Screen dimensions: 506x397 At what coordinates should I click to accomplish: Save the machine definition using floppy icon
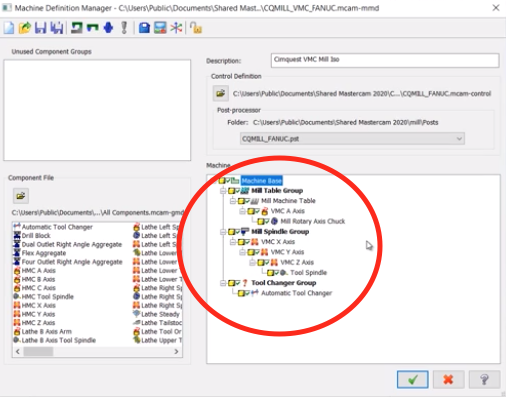coord(41,28)
